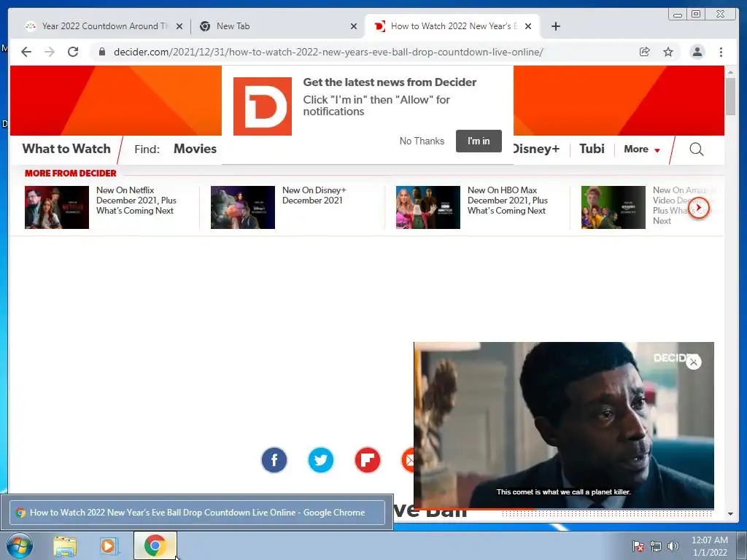The width and height of the screenshot is (747, 560).
Task: Click the padlock site info icon
Action: tap(102, 52)
